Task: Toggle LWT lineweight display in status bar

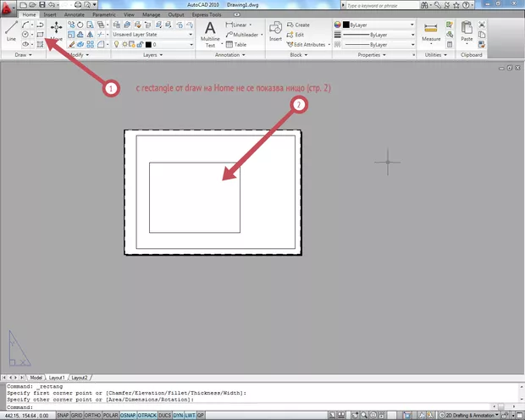Action: (190, 415)
